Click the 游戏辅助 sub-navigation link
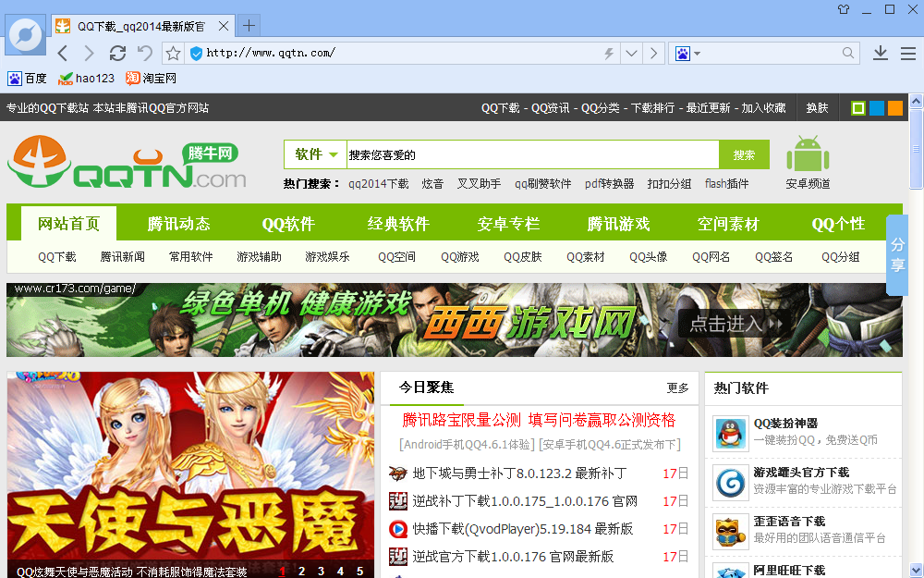Viewport: 924px width, 578px height. (259, 257)
